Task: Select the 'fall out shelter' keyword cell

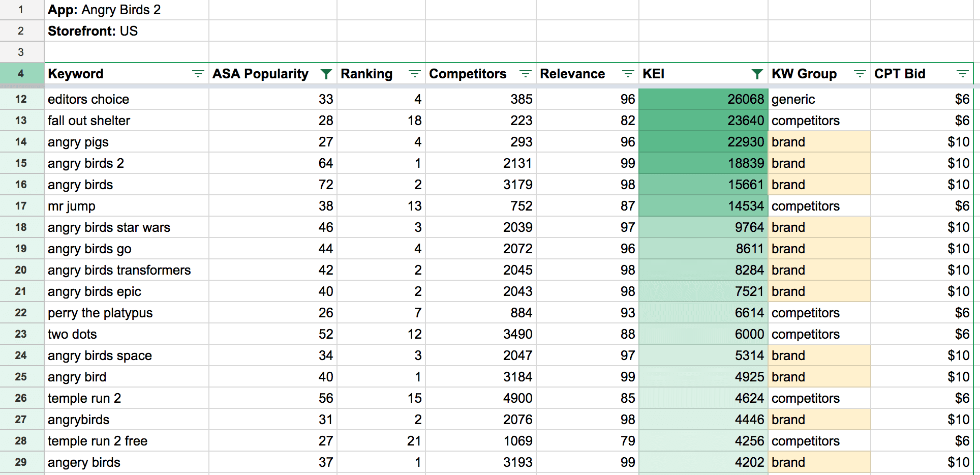Action: (127, 121)
